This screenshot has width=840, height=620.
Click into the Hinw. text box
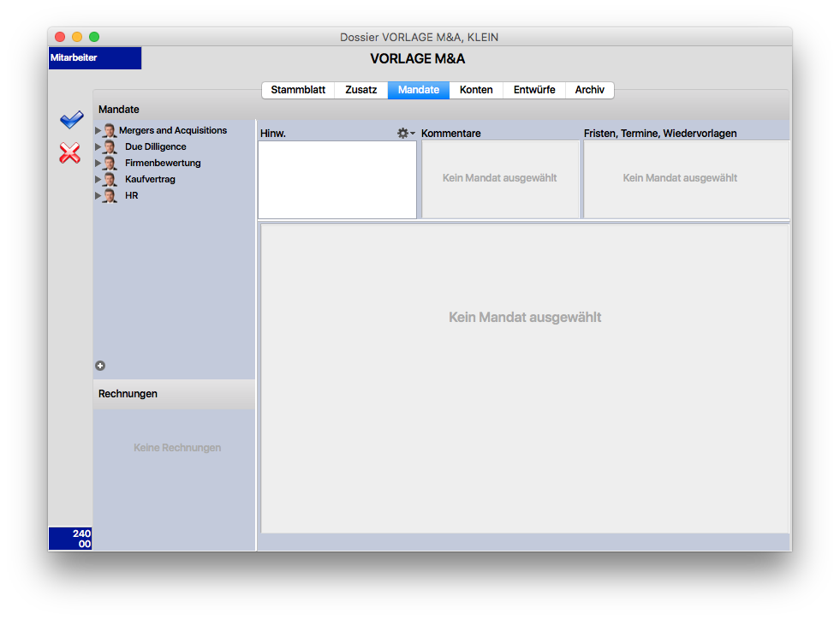point(337,180)
